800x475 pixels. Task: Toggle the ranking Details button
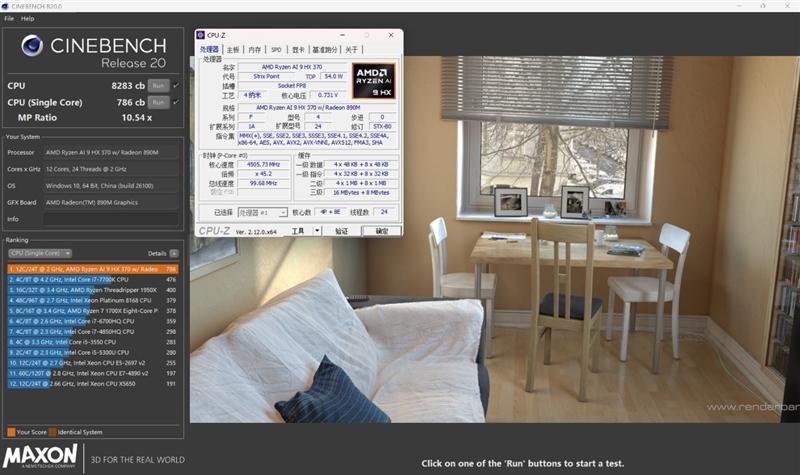(x=173, y=253)
